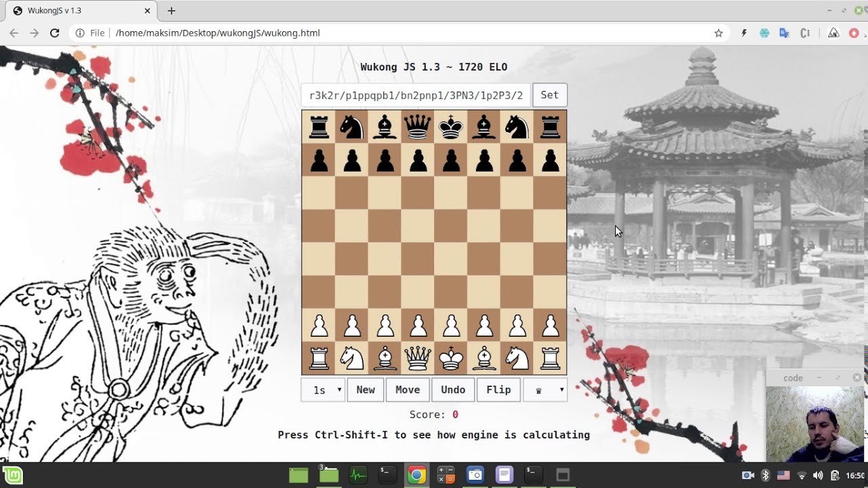Image resolution: width=868 pixels, height=488 pixels.
Task: Select the black king on e8
Action: point(451,127)
